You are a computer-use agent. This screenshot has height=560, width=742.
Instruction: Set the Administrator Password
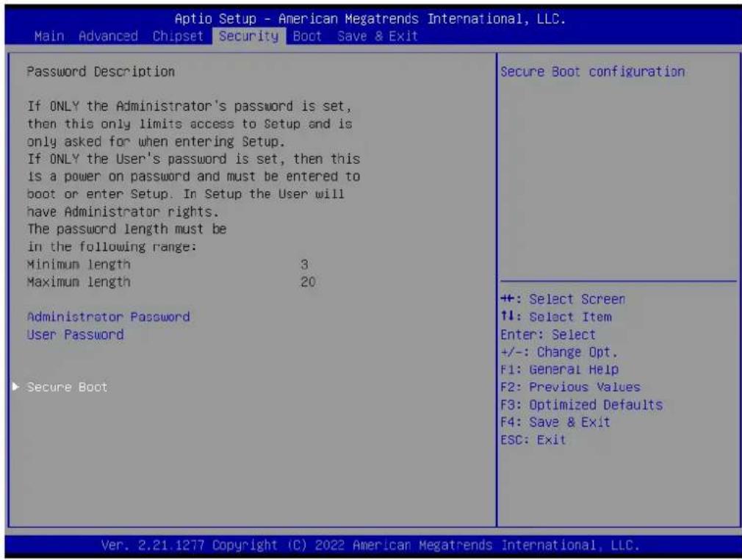click(x=109, y=317)
